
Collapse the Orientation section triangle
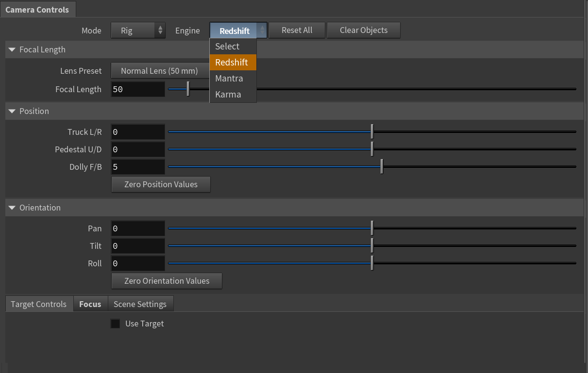point(12,208)
